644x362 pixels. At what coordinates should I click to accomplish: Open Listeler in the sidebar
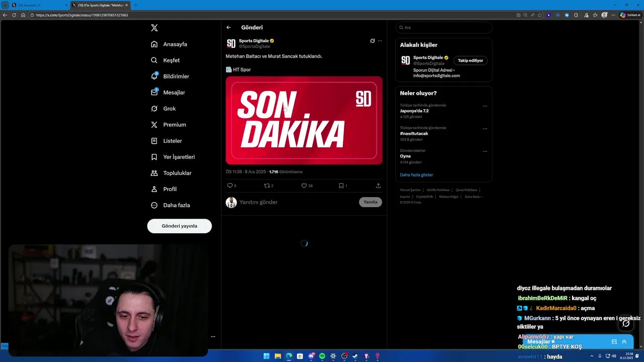click(x=167, y=141)
